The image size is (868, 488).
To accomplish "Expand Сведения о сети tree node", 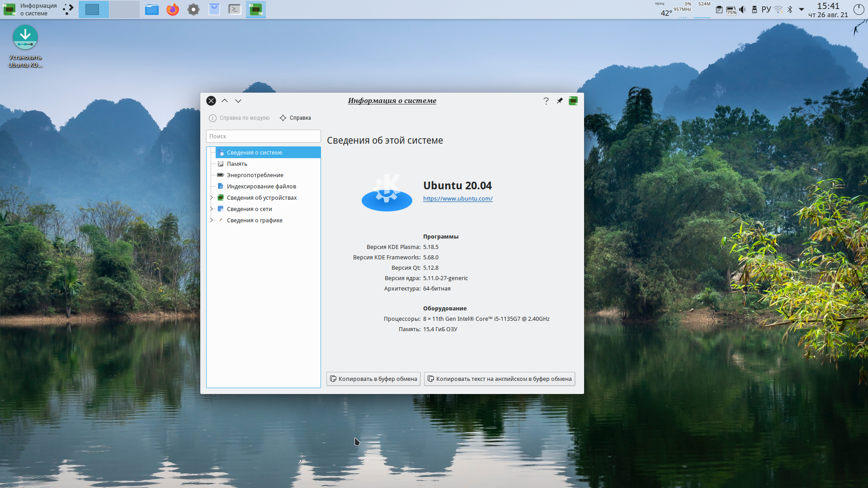I will point(211,209).
